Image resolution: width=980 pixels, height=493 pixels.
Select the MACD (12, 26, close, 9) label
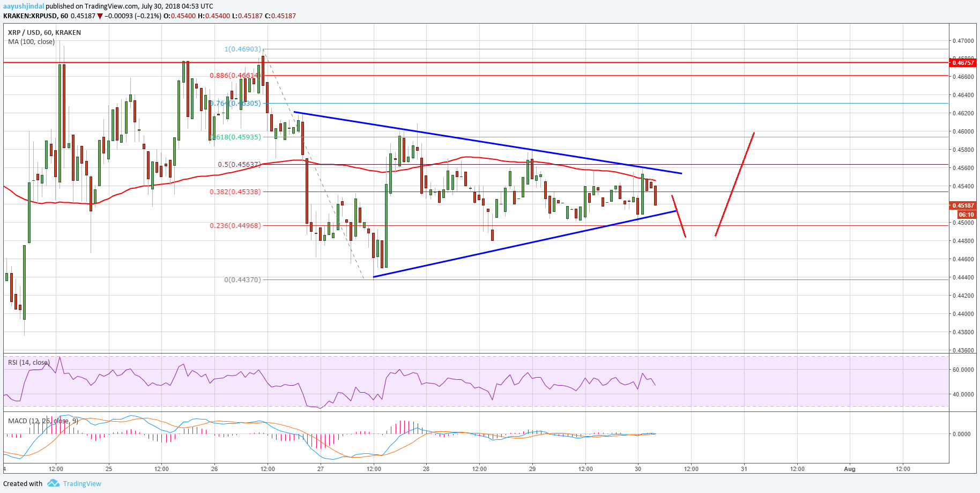tap(43, 421)
